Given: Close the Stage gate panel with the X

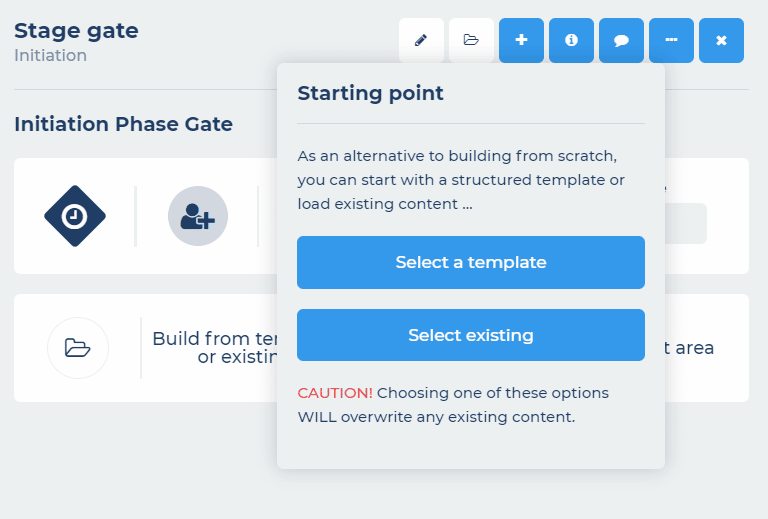Looking at the screenshot, I should tap(721, 40).
